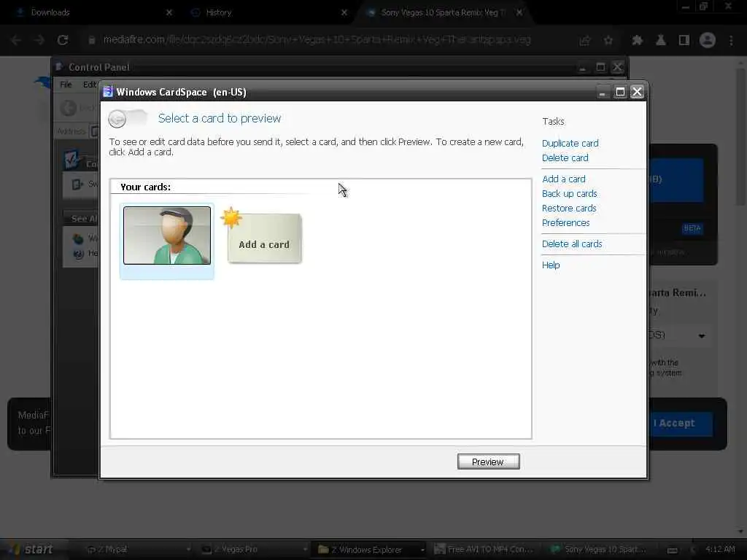Open the browser extensions puzzle icon
Screen dimensions: 747x560
(x=637, y=41)
